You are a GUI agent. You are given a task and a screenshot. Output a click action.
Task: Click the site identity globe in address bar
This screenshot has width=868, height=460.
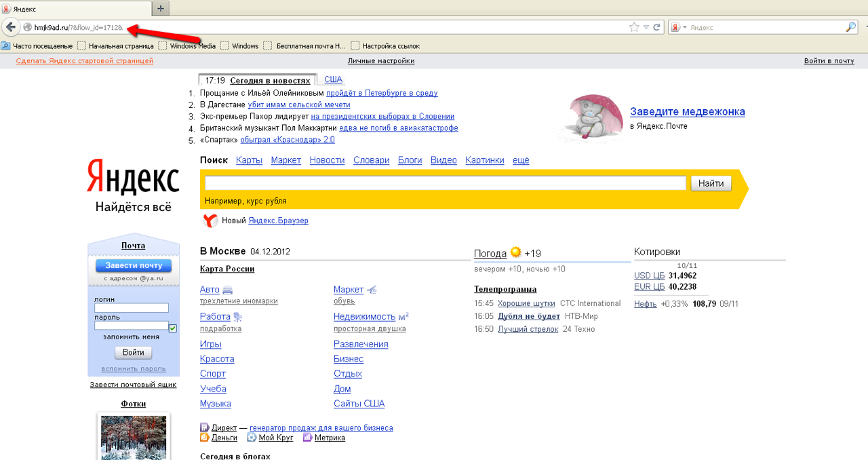click(x=28, y=27)
